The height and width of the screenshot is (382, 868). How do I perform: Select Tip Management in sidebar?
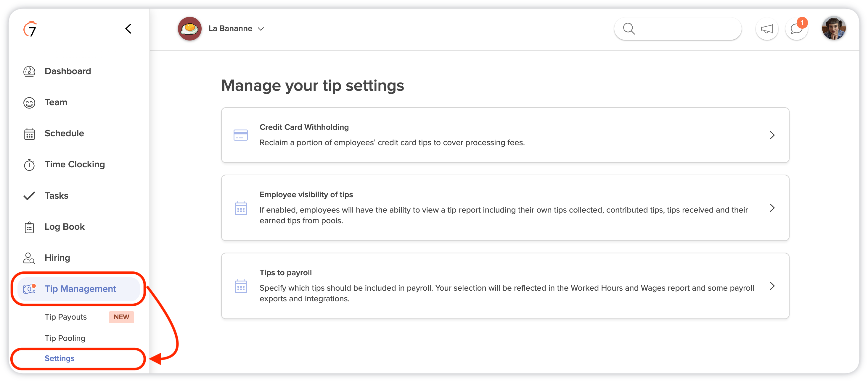coord(78,289)
